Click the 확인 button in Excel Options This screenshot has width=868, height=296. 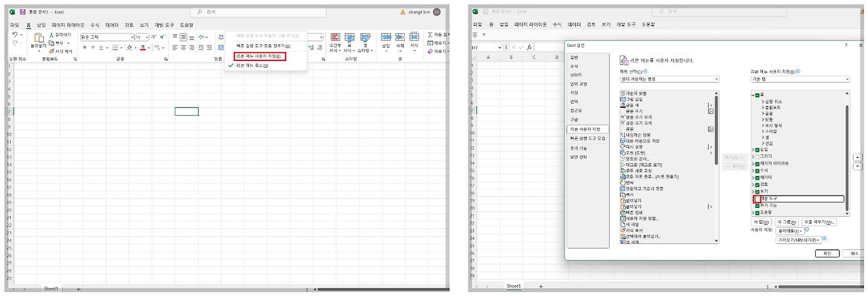(x=827, y=253)
